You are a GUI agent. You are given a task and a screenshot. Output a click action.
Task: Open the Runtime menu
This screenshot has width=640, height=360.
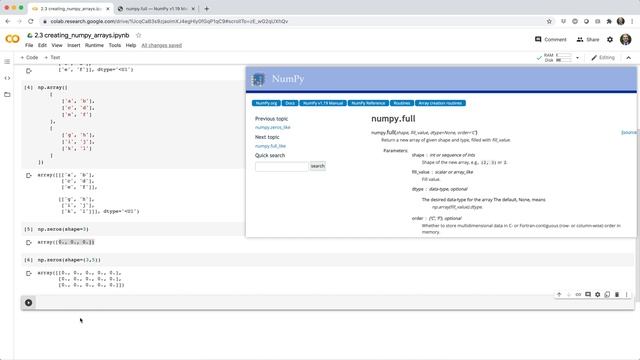point(94,45)
